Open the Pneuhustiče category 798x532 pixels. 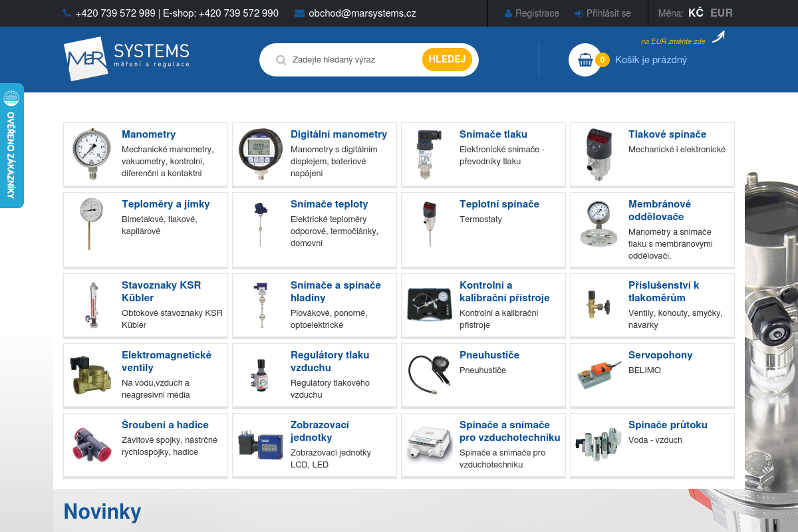(x=489, y=354)
